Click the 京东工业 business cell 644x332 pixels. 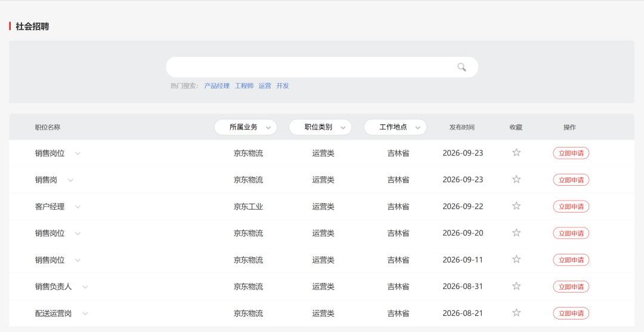248,207
